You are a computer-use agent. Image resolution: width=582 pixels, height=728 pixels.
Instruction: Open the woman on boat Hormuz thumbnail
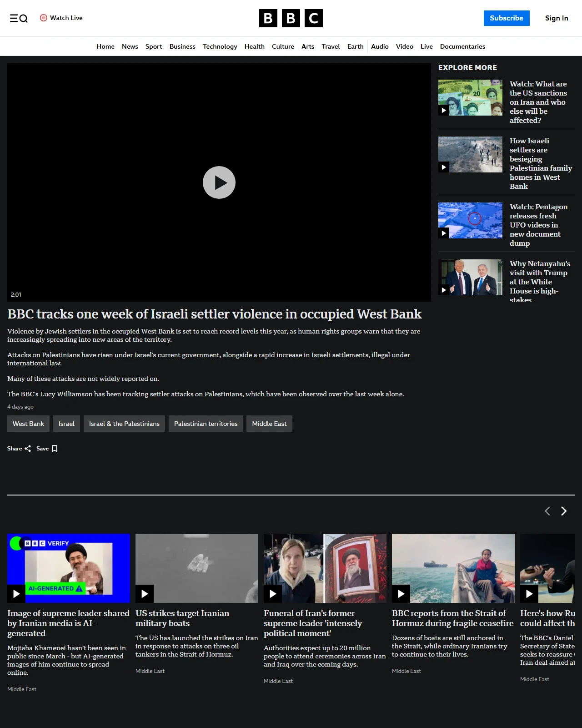[453, 568]
